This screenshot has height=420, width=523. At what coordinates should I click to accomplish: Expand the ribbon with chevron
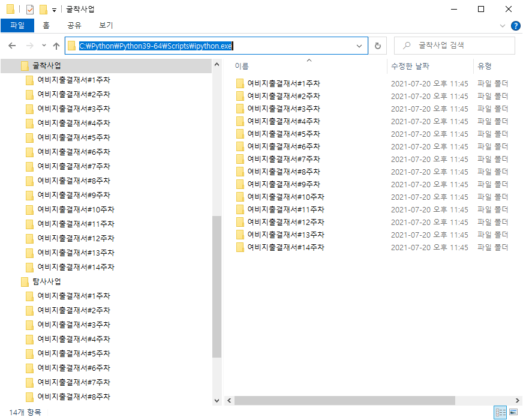(503, 26)
